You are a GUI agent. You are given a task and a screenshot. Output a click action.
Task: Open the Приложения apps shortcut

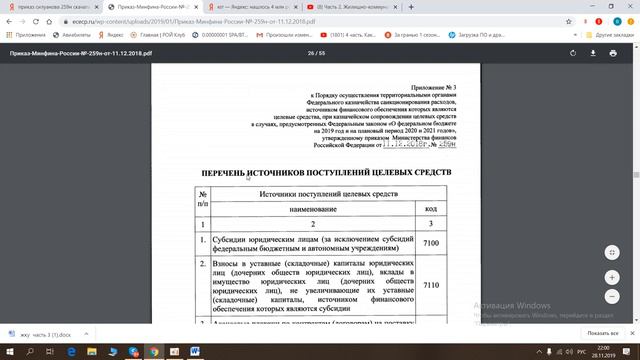pyautogui.click(x=26, y=35)
